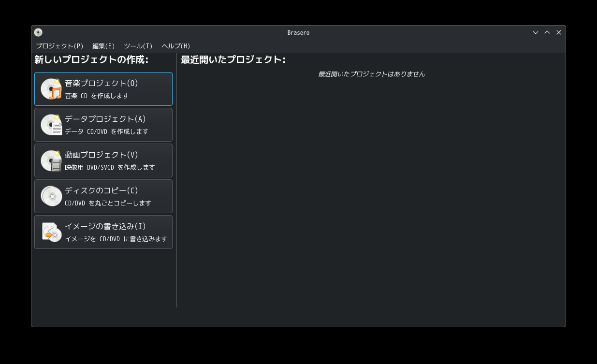Maximize the Brasero window

547,32
